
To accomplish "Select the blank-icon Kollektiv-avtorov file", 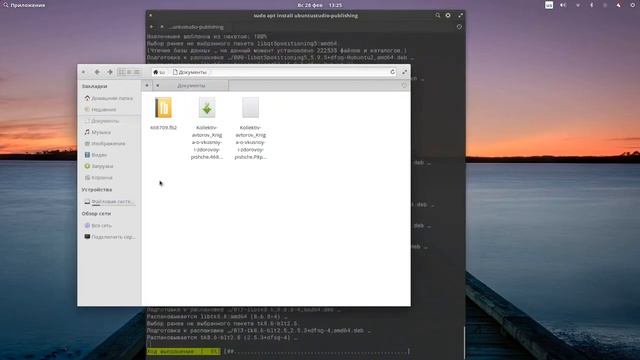I will 250,108.
